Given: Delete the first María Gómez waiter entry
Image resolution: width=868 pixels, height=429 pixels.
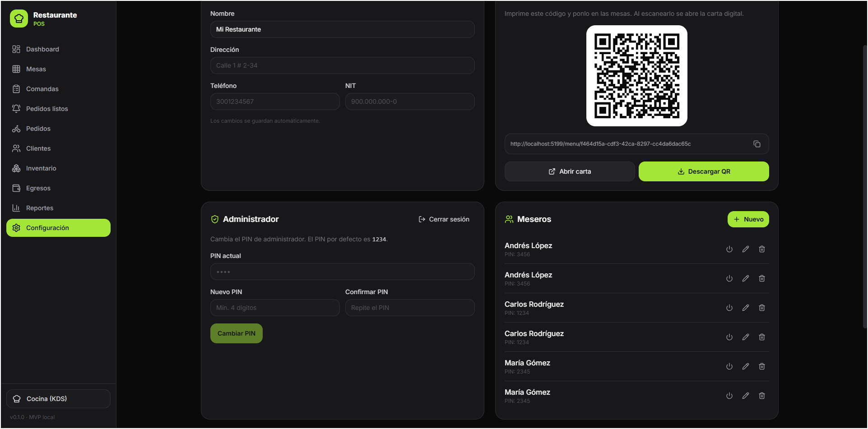Looking at the screenshot, I should pos(762,366).
